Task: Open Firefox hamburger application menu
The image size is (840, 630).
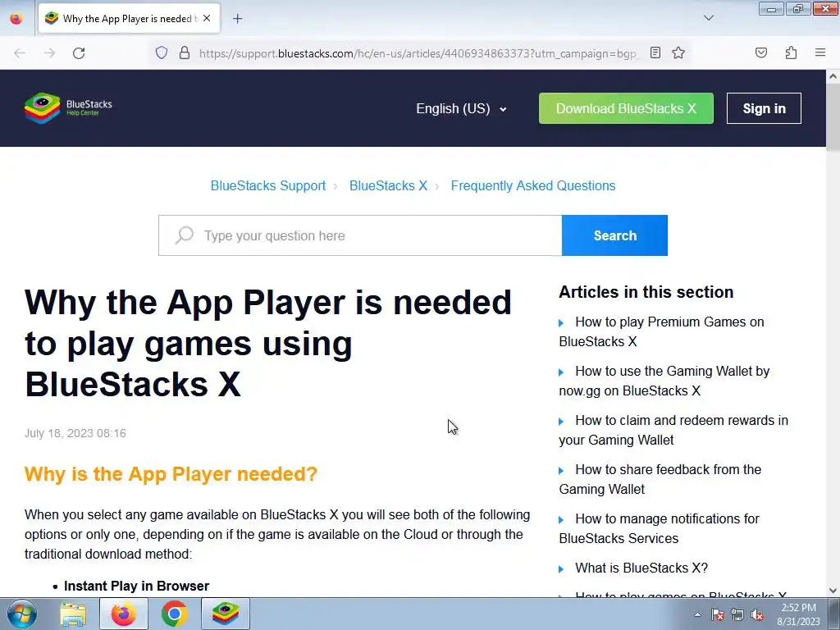Action: tap(820, 52)
